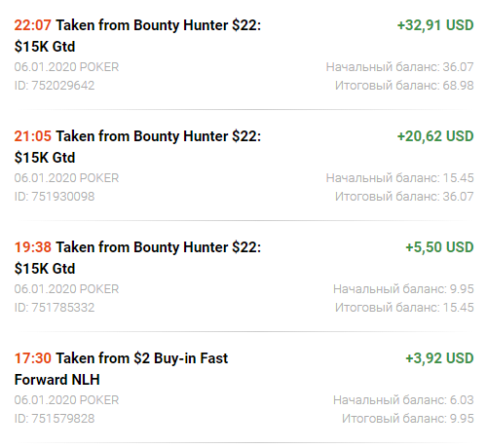Screen dimensions: 487x448
Task: Click the 22:07 timestamp
Action: point(32,25)
